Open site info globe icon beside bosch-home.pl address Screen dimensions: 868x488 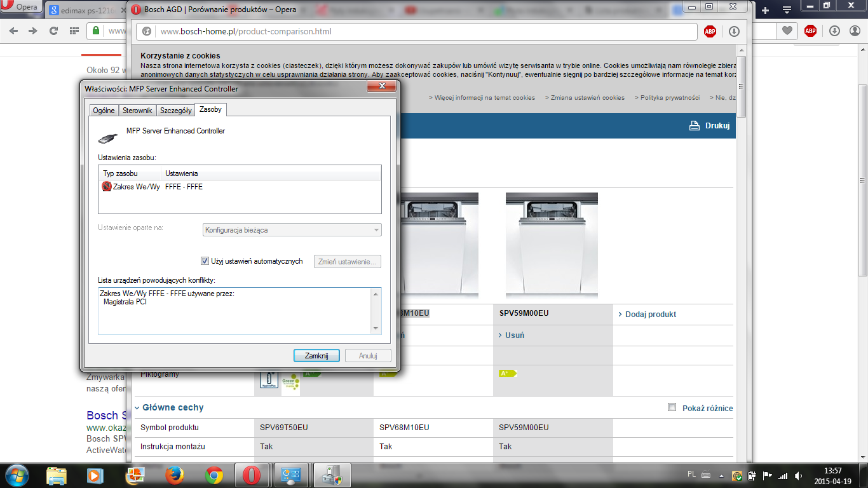pyautogui.click(x=147, y=31)
